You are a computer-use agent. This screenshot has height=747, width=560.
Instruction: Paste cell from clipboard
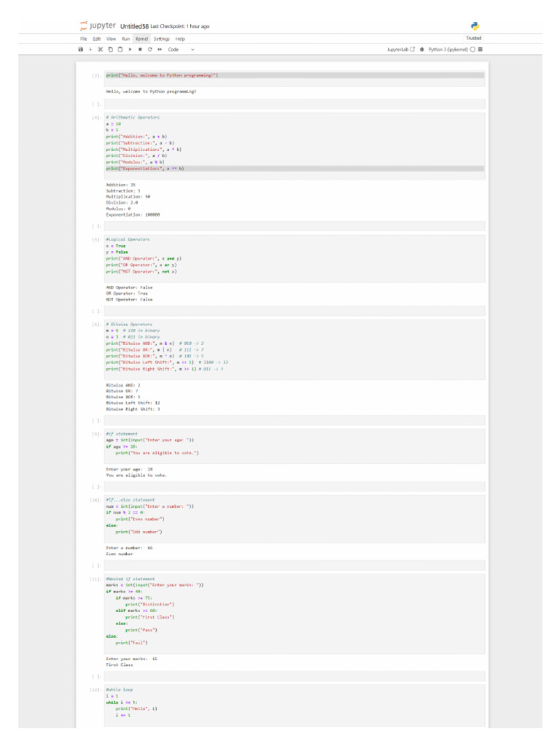120,50
